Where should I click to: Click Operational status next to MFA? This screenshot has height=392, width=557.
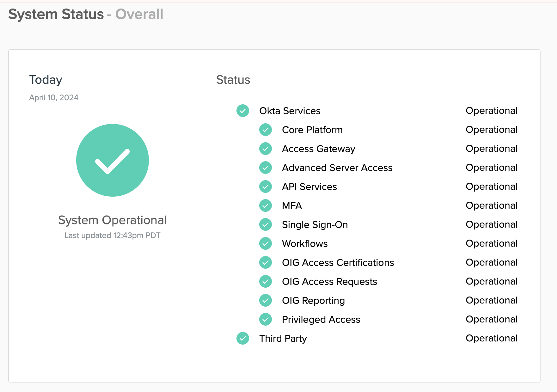pyautogui.click(x=492, y=206)
